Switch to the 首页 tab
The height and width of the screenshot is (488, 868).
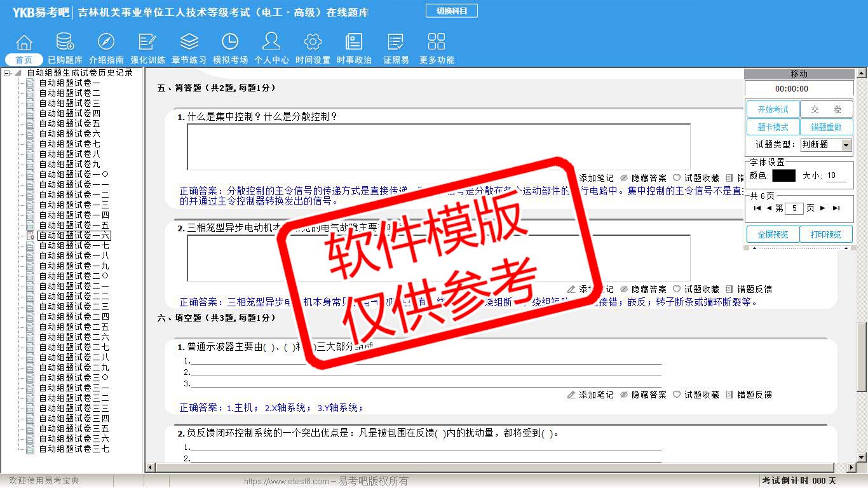click(24, 60)
